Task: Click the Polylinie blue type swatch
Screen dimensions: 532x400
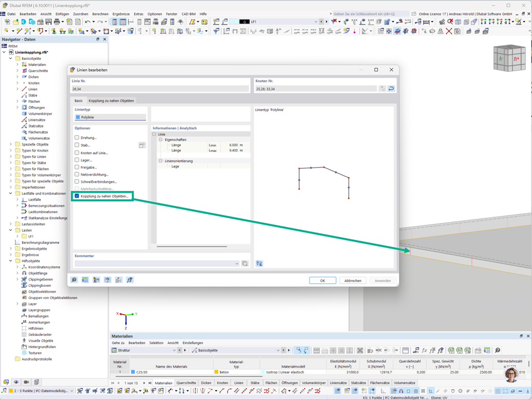Action: click(x=78, y=117)
